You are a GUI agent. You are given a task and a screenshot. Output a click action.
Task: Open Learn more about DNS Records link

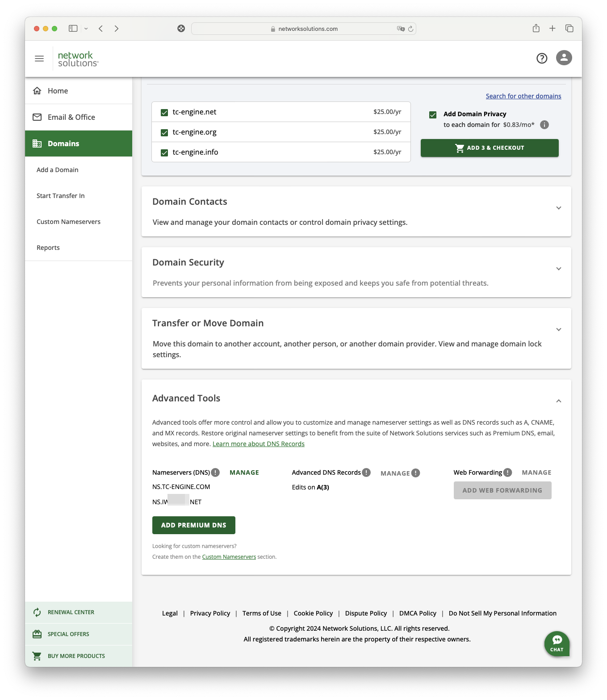click(x=259, y=444)
